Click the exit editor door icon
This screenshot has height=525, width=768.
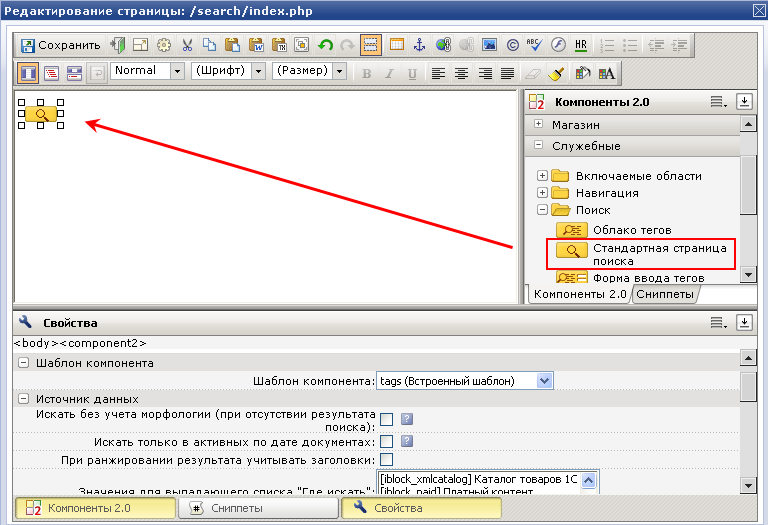click(x=117, y=45)
